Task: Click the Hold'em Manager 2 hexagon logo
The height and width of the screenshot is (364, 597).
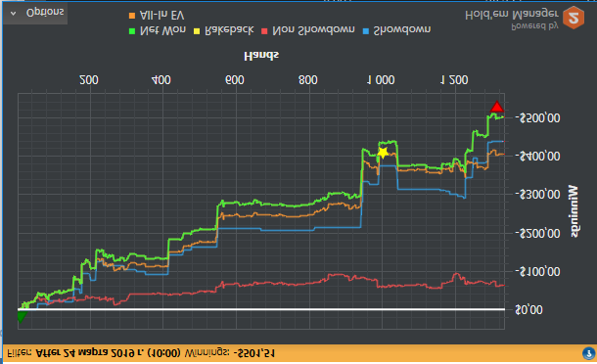Action: [574, 18]
